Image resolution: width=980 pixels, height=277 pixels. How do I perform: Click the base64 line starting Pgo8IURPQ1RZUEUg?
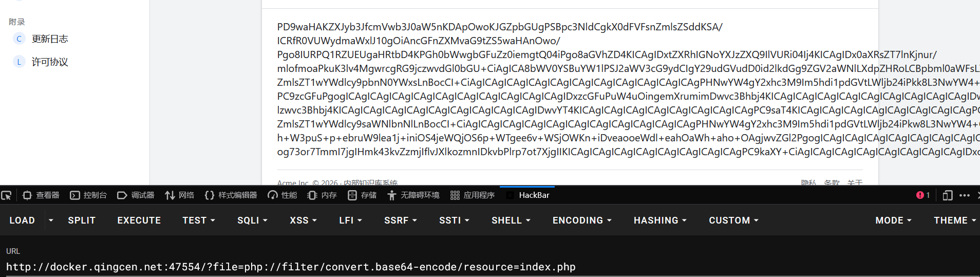coord(607,54)
